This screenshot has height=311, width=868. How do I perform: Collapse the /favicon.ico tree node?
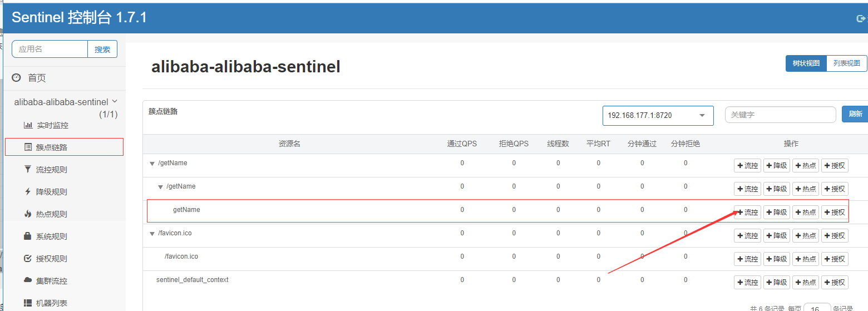[x=152, y=234]
